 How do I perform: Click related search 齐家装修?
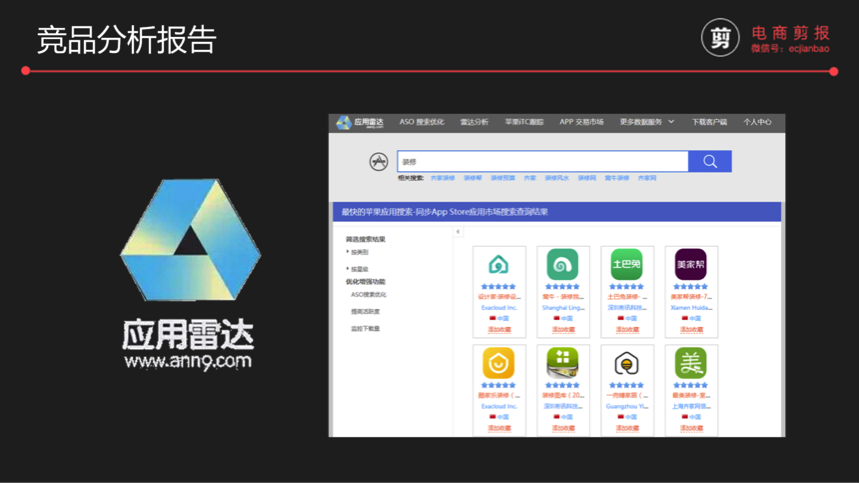point(443,178)
